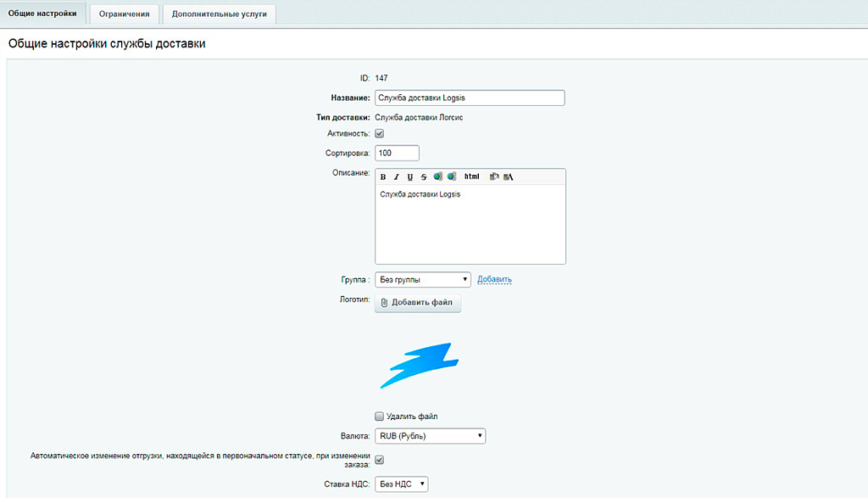Switch editor to html source mode

[x=472, y=176]
